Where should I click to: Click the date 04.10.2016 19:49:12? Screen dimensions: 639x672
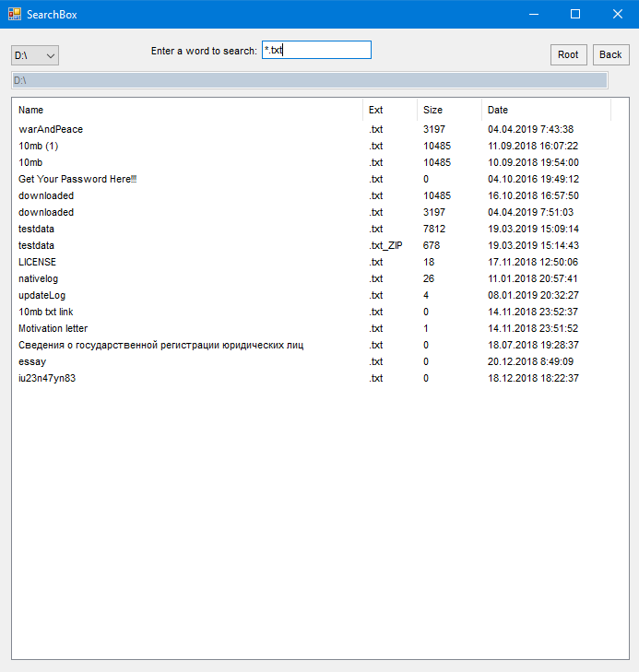click(x=533, y=179)
